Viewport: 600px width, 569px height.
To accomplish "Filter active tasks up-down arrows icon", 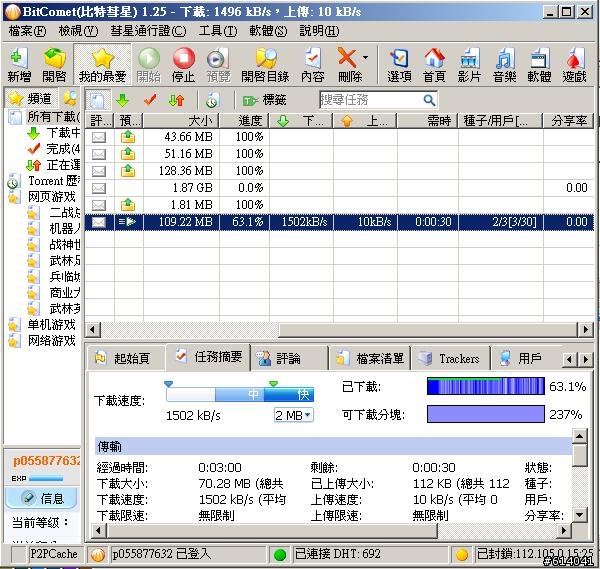I will 176,100.
